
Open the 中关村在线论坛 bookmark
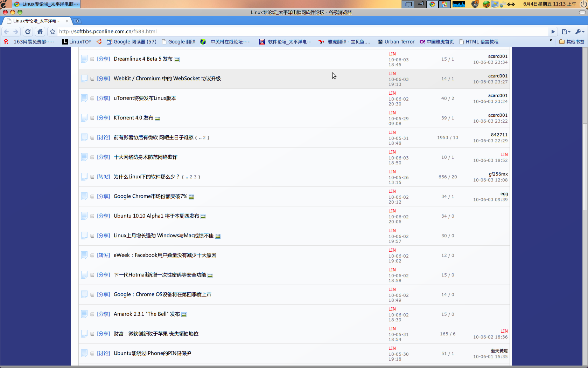(x=225, y=42)
